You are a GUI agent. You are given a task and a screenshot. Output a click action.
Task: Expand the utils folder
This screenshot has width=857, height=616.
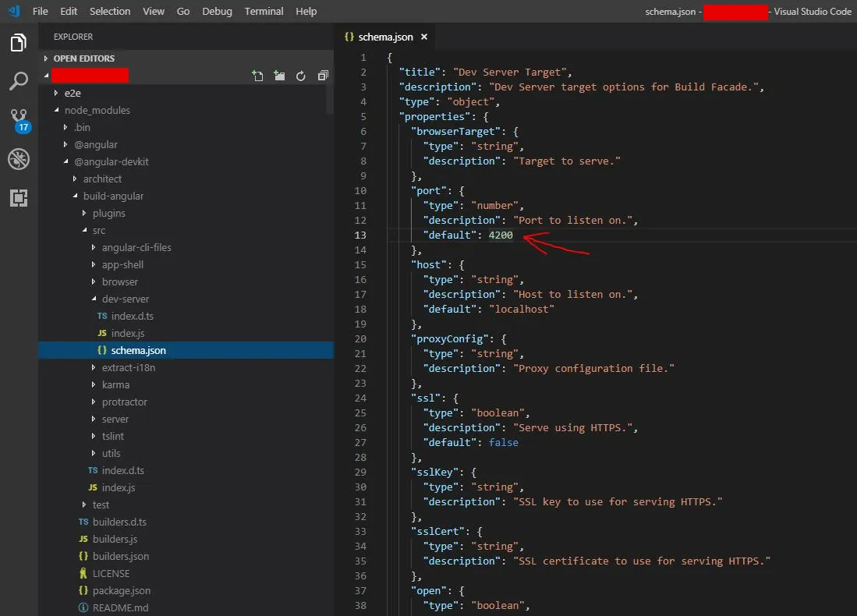coord(186,453)
